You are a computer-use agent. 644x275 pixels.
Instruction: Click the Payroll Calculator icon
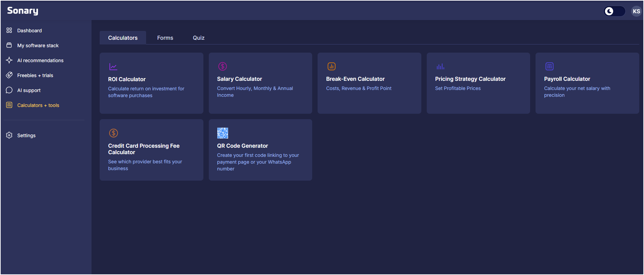tap(549, 66)
